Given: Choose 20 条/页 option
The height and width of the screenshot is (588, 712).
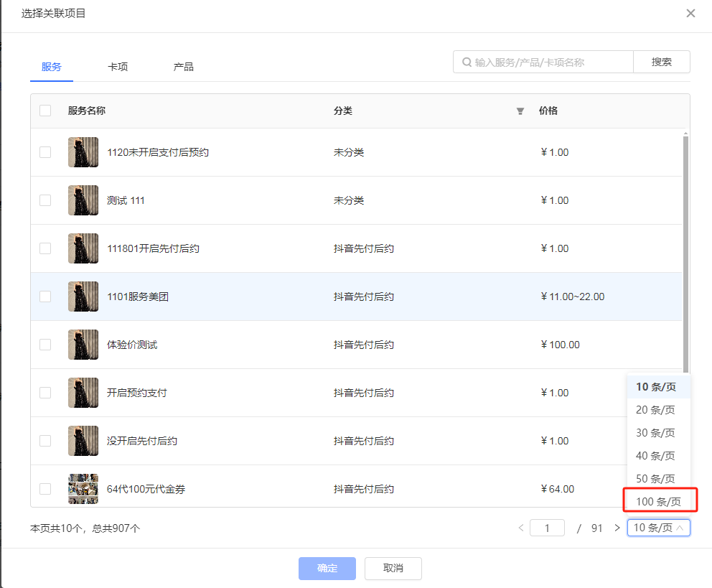Looking at the screenshot, I should 655,410.
